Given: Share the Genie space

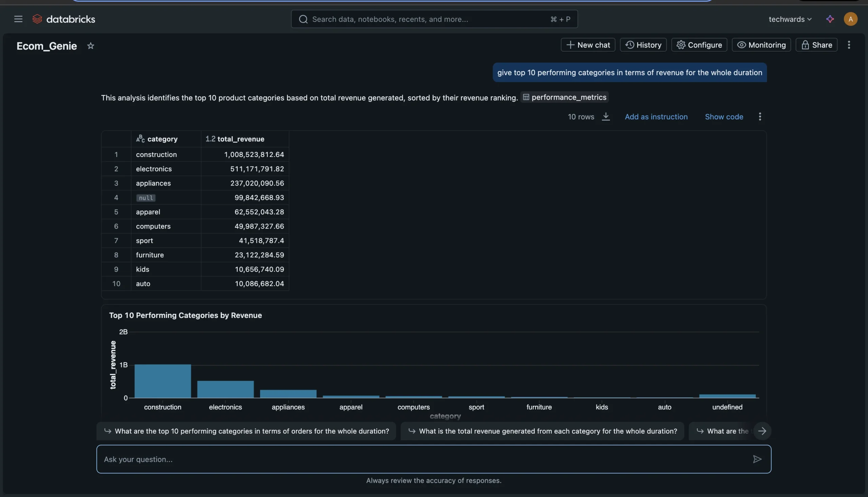Looking at the screenshot, I should pyautogui.click(x=816, y=45).
